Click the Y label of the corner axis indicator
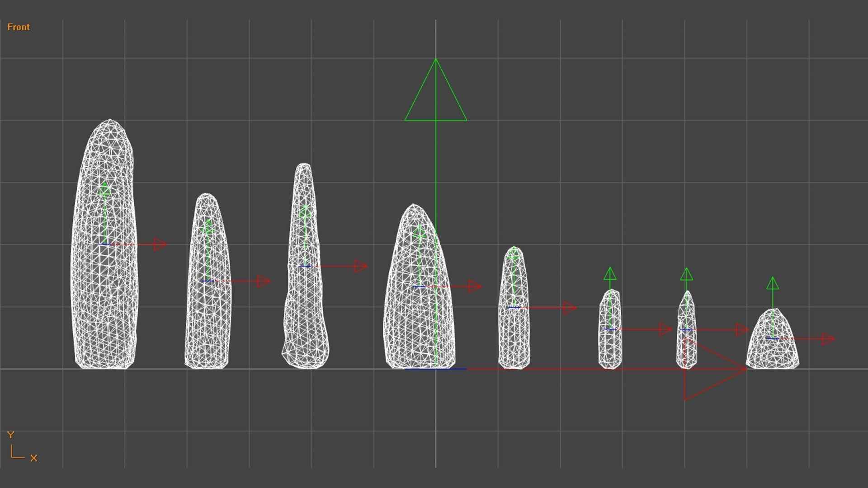The image size is (868, 488). coord(11,435)
